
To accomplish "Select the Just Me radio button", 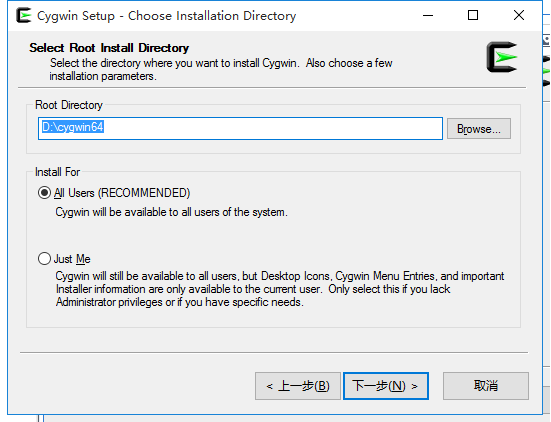I will click(x=44, y=259).
